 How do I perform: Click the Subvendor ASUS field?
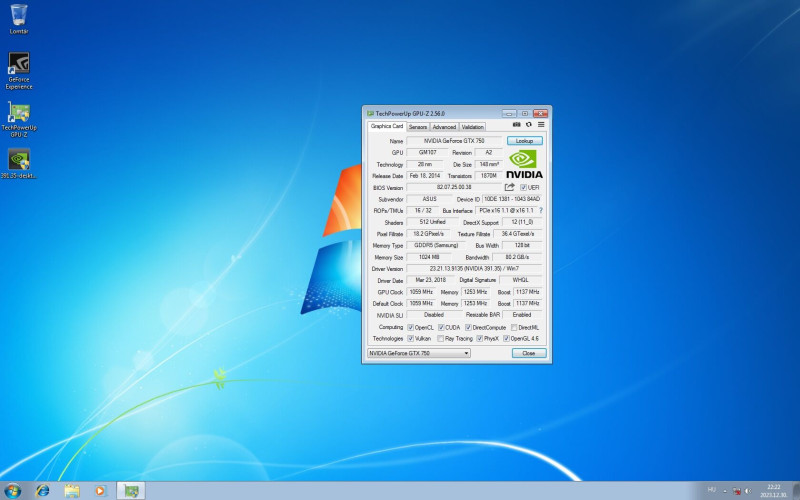(x=429, y=199)
